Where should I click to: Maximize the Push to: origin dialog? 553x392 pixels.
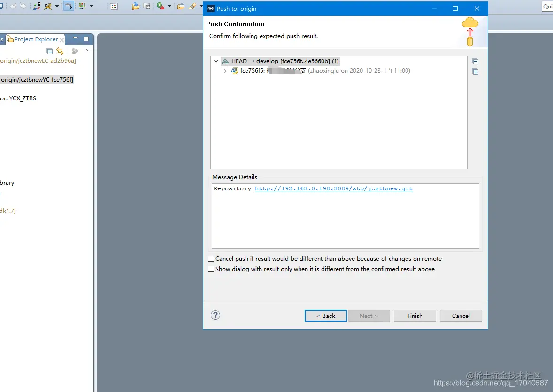455,8
